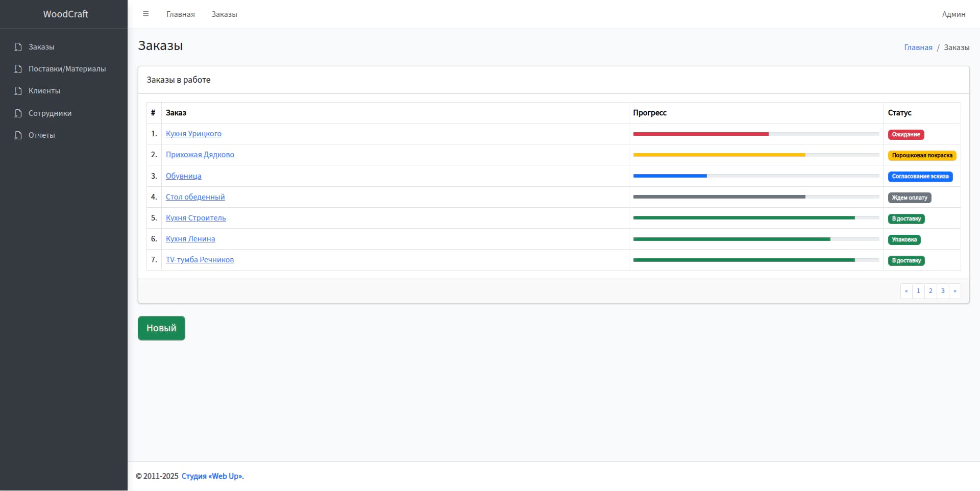Click the Главная breadcrumb link

(x=918, y=47)
